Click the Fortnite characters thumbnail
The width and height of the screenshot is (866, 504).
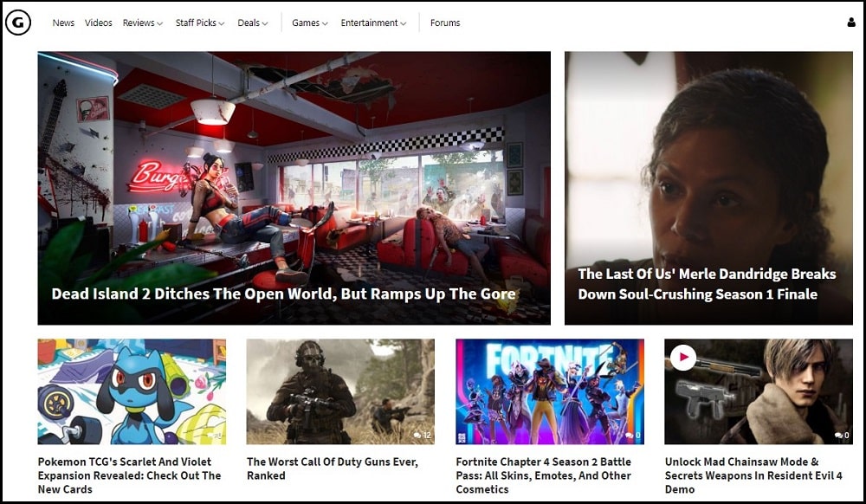(x=550, y=391)
